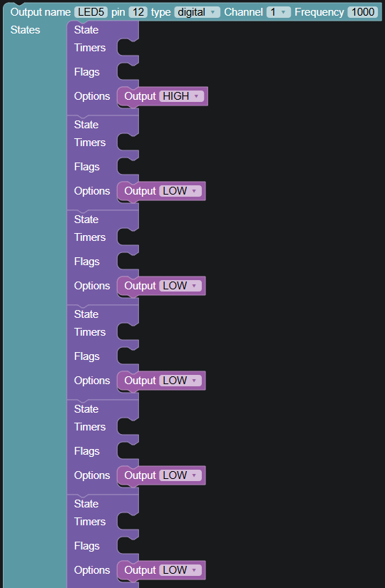
Task: Open the LOW dropdown in third state
Action: pos(180,286)
